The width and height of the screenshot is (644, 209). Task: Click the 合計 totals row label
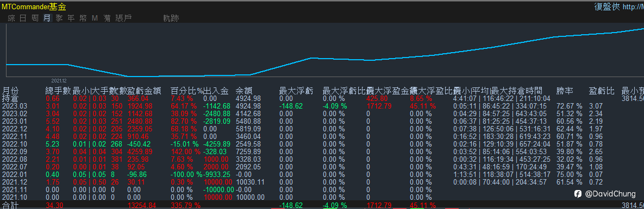click(10, 205)
